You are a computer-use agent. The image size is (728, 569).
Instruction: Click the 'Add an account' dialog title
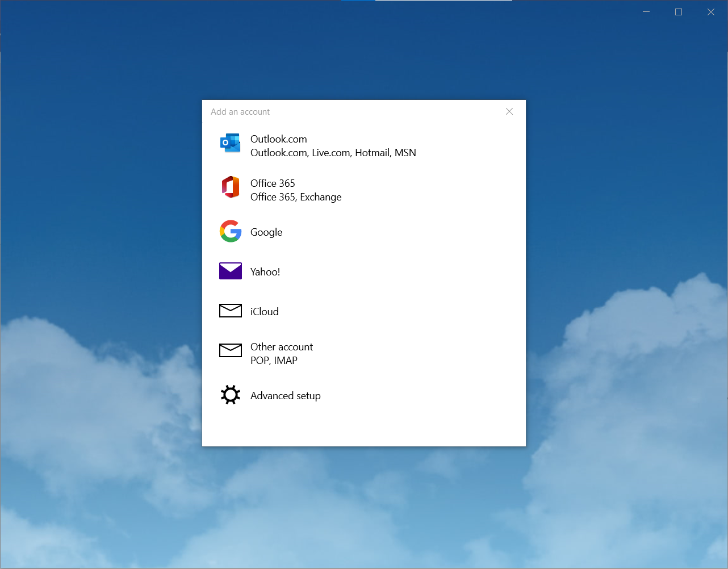click(x=240, y=112)
